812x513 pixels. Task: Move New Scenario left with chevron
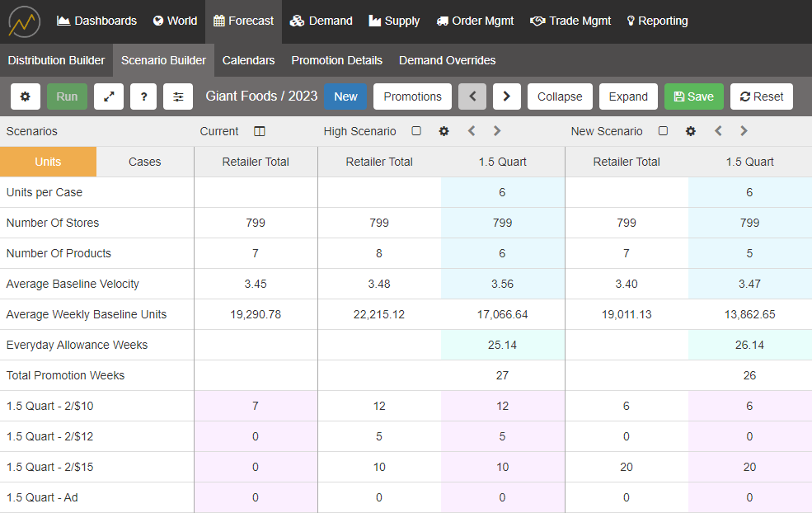click(x=718, y=131)
